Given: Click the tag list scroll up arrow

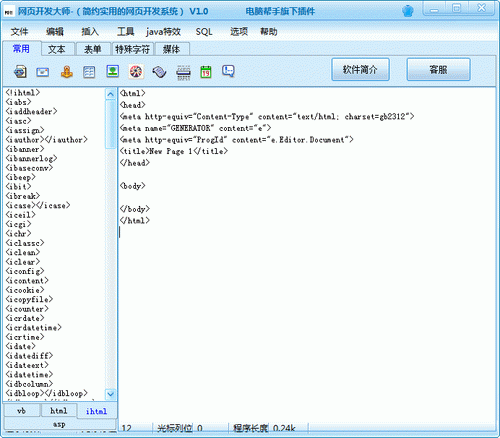Looking at the screenshot, I should coord(110,94).
